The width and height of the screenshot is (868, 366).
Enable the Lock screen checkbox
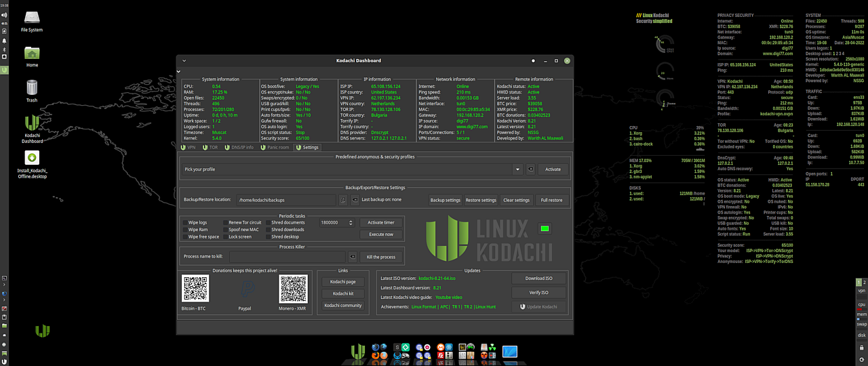point(225,237)
